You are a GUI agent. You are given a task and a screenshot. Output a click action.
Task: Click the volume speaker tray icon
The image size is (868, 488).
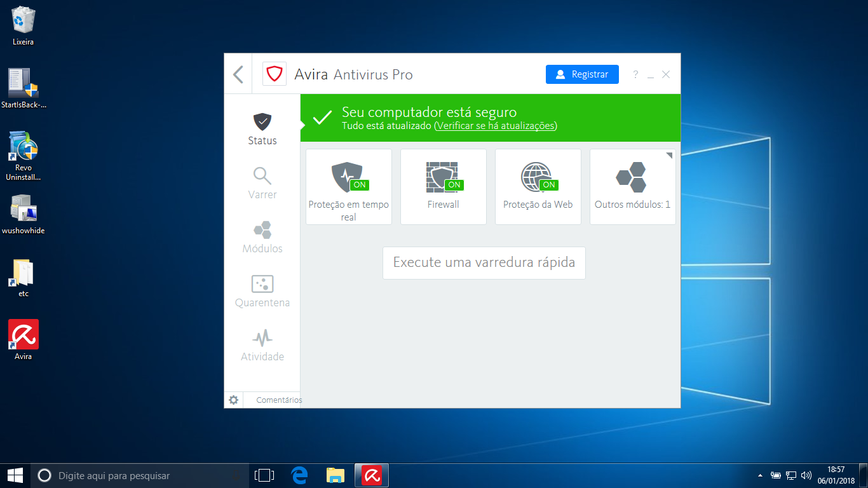[x=806, y=475]
